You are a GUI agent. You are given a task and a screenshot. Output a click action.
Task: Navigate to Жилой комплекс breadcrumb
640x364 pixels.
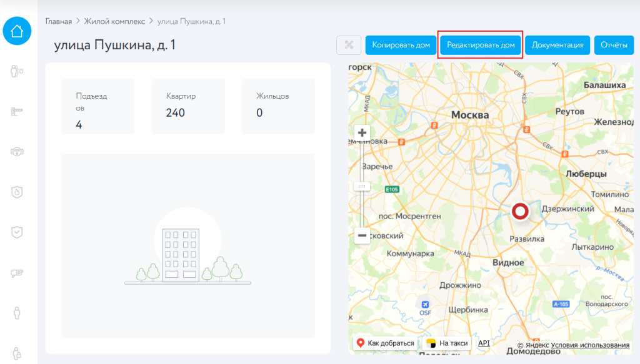click(x=114, y=21)
